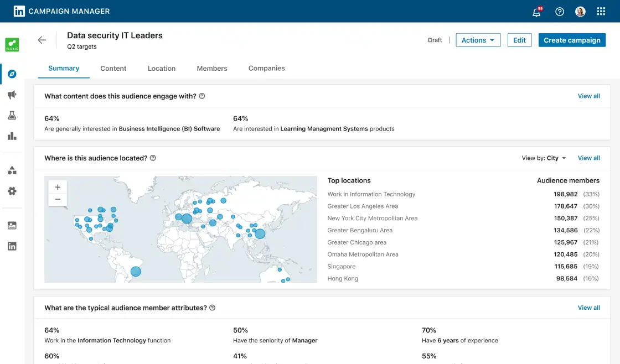
Task: Click the FLEXIS account logo
Action: [x=12, y=44]
